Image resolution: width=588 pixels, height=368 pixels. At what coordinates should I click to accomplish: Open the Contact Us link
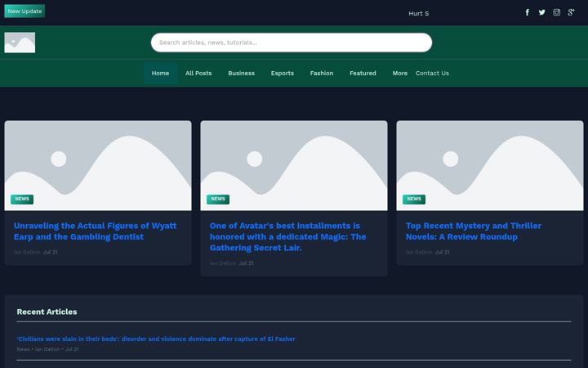(432, 74)
